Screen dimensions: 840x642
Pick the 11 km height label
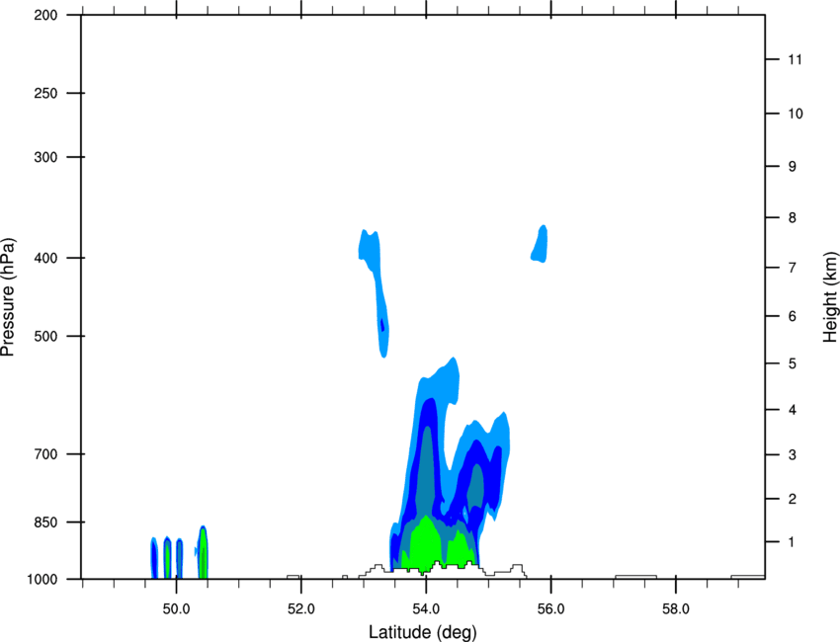[795, 59]
